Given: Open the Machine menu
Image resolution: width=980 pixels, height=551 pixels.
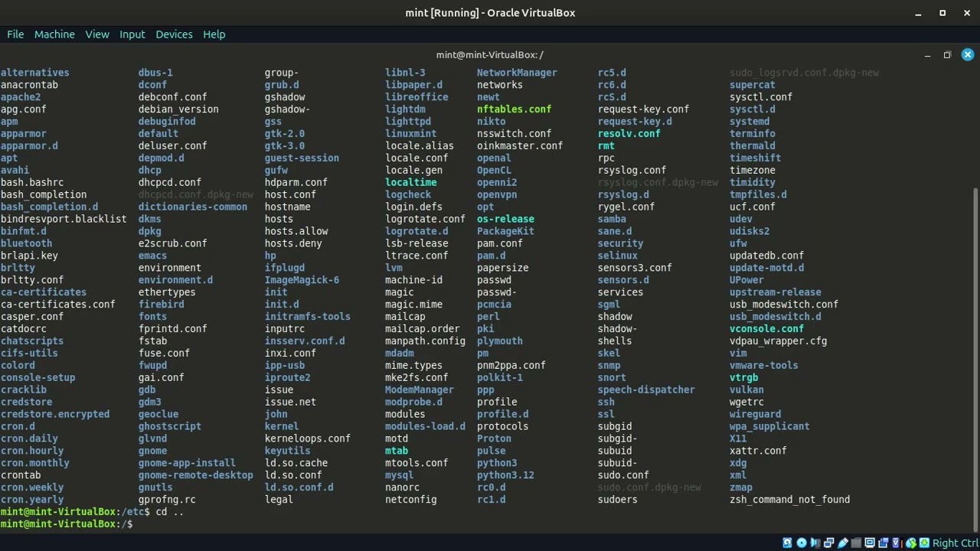Looking at the screenshot, I should tap(54, 34).
